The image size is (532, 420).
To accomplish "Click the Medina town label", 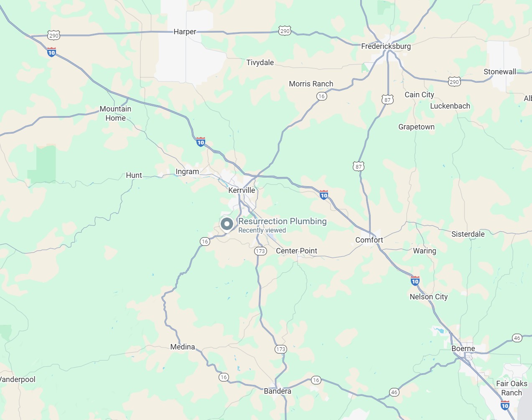I will [x=183, y=347].
